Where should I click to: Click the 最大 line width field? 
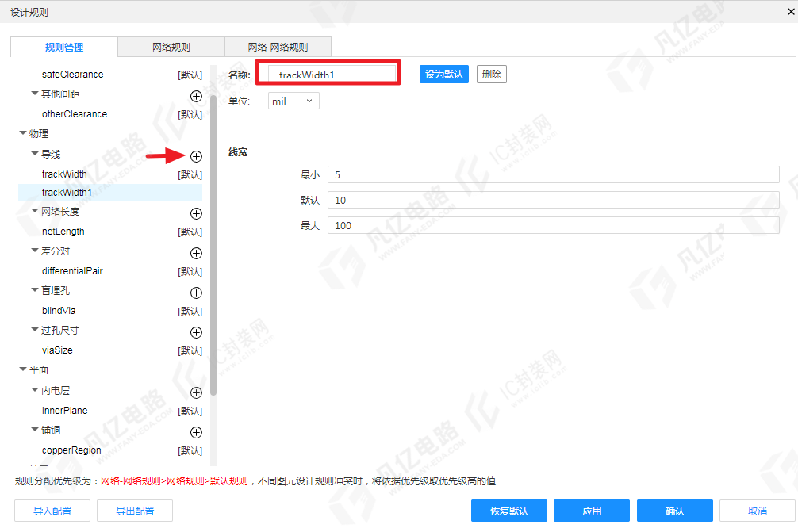tap(554, 225)
